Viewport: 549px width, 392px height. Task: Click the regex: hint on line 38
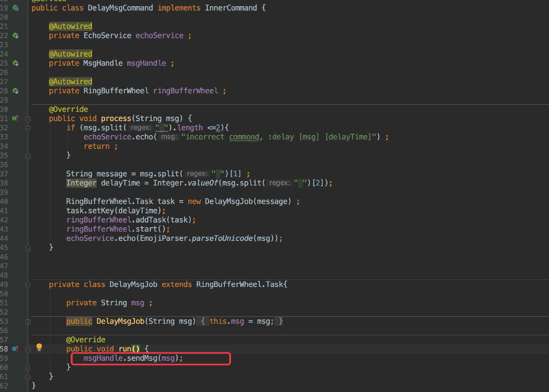(279, 183)
